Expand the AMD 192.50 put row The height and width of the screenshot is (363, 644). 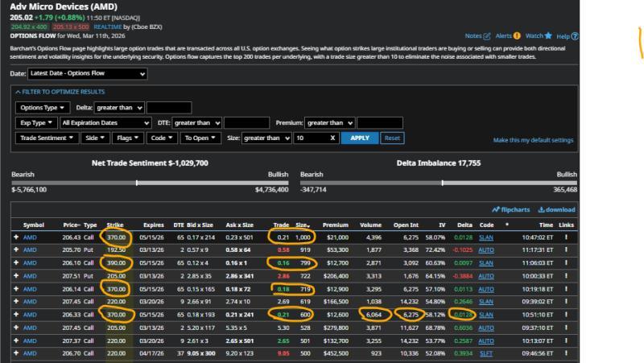(15, 250)
